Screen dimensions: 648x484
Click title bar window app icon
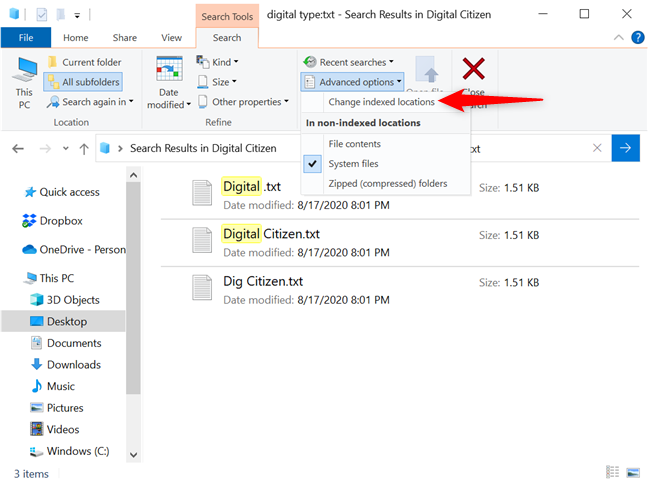(x=14, y=14)
